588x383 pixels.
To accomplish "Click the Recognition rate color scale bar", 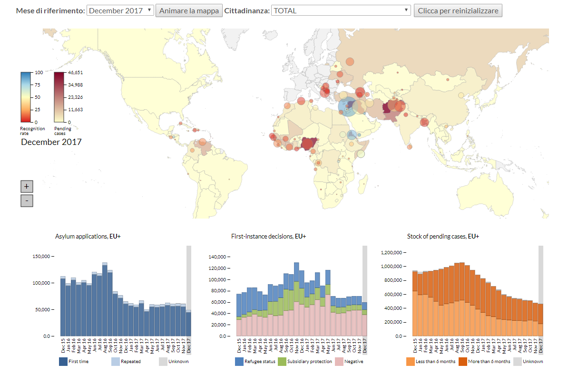I will [26, 97].
